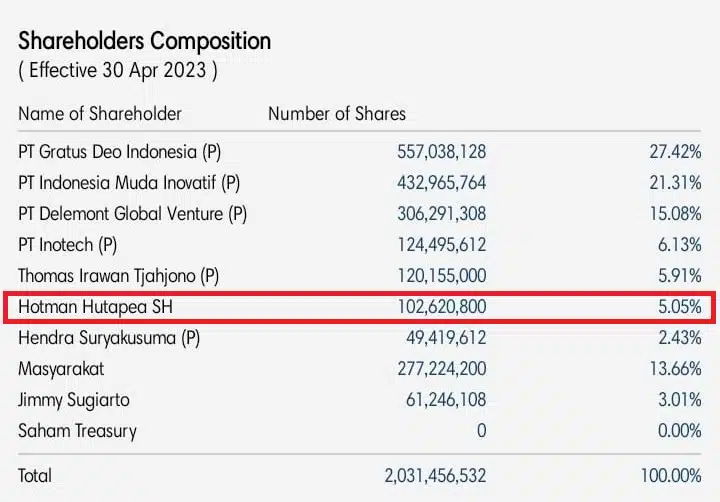
Task: Click the 557,038,128 share count
Action: pyautogui.click(x=441, y=153)
